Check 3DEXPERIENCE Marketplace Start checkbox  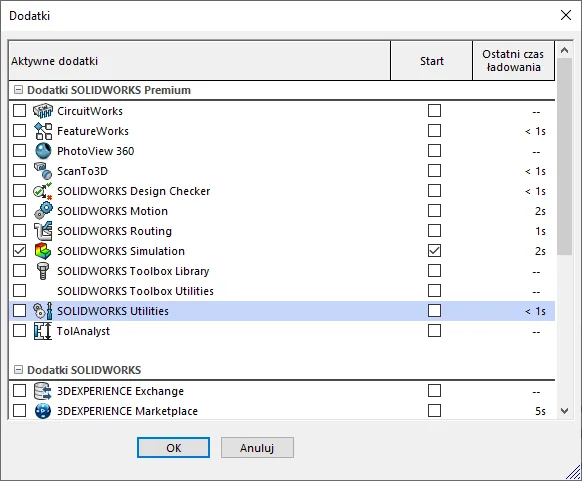pyautogui.click(x=434, y=411)
